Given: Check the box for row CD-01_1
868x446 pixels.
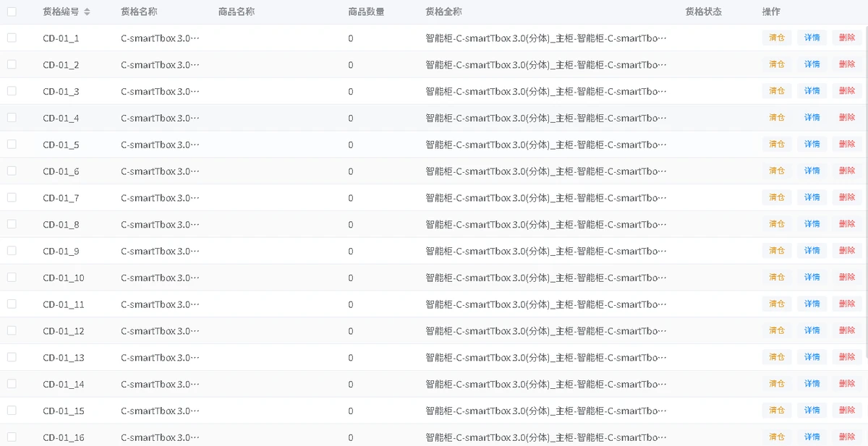Looking at the screenshot, I should click(12, 38).
